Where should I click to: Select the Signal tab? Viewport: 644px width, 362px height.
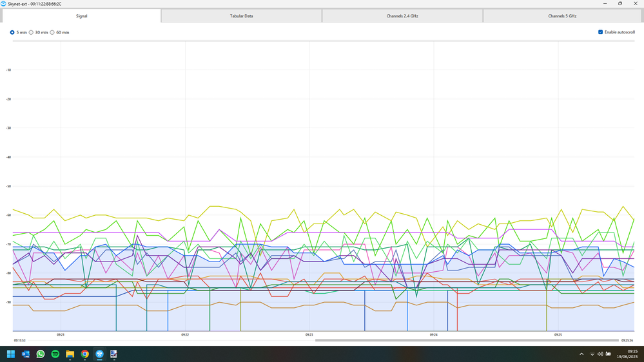(x=81, y=15)
